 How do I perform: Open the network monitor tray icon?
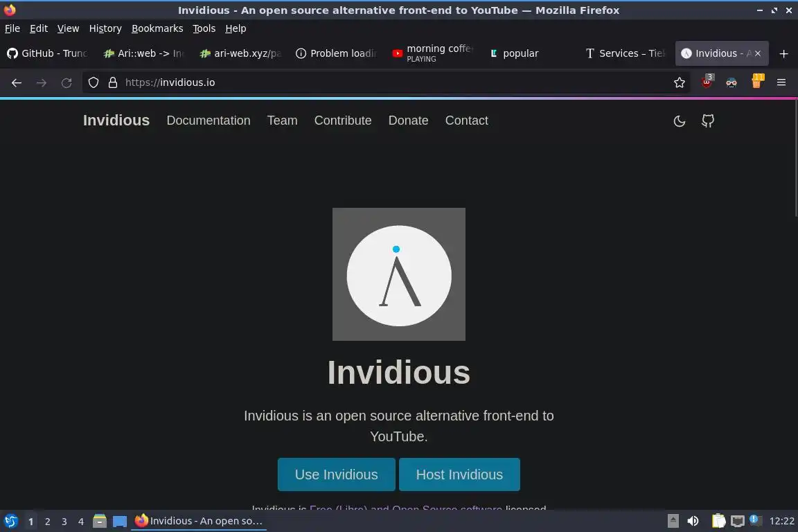click(x=738, y=521)
